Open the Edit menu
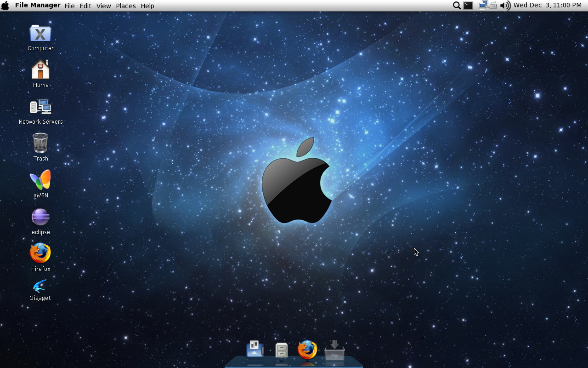The image size is (588, 368). (85, 6)
